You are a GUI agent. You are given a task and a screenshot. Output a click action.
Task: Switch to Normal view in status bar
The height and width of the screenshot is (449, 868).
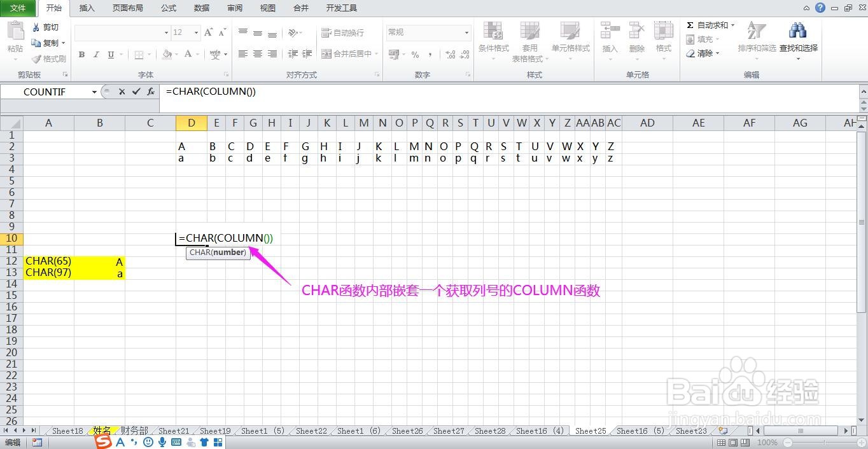[x=722, y=442]
